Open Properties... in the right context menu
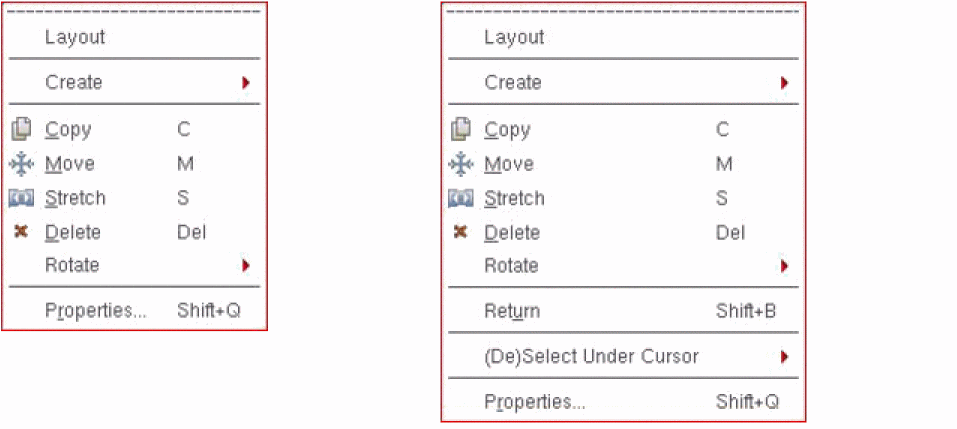This screenshot has width=957, height=429. tap(535, 402)
